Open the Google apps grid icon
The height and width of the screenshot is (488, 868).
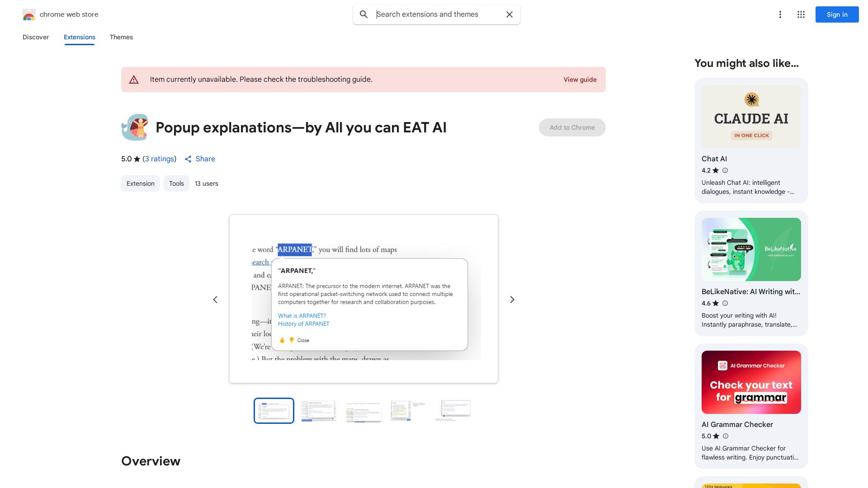[x=801, y=14]
